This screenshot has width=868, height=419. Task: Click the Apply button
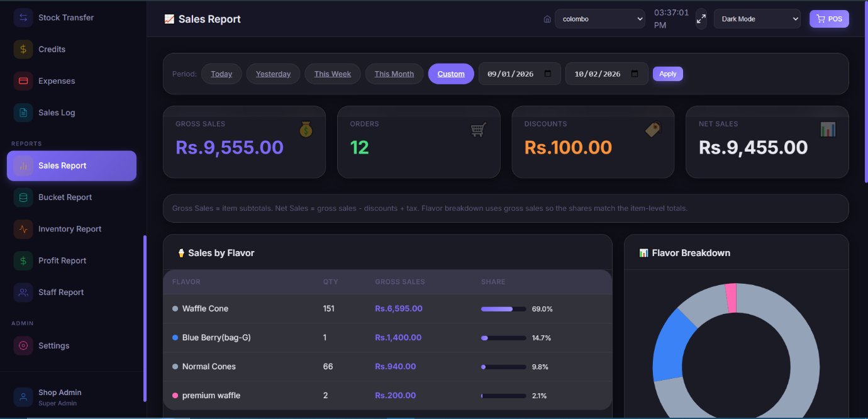tap(668, 74)
